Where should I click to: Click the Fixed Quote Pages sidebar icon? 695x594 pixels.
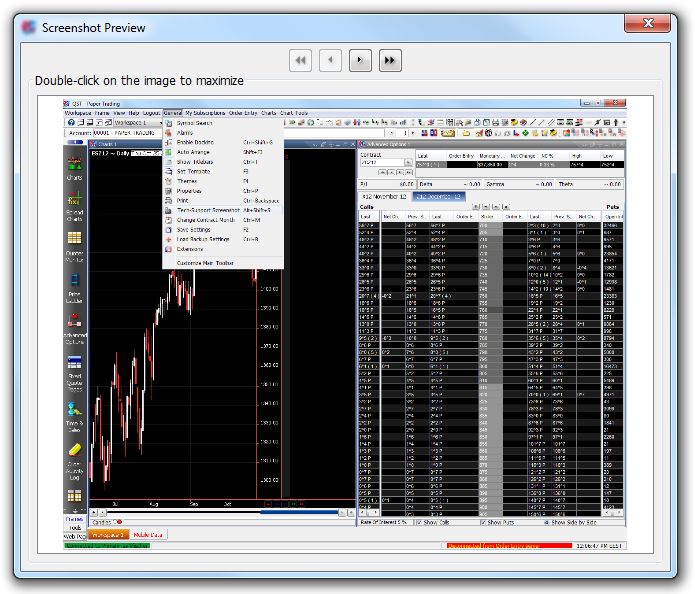(74, 362)
